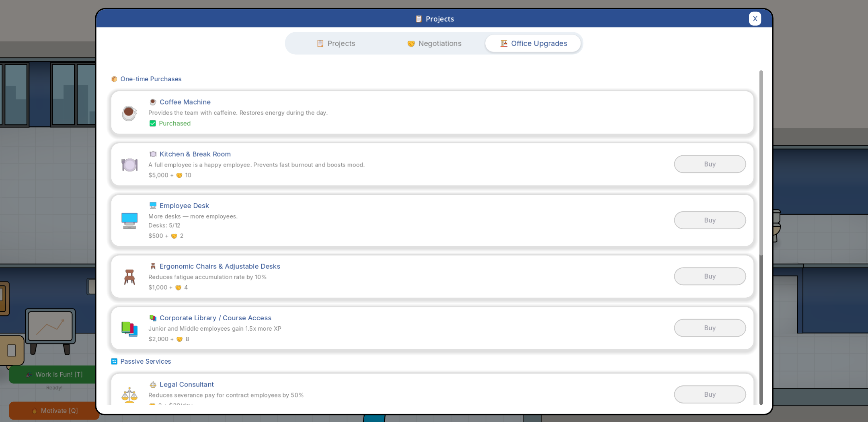
Task: Click the clipboard icon in the Projects tab
Action: tap(320, 43)
